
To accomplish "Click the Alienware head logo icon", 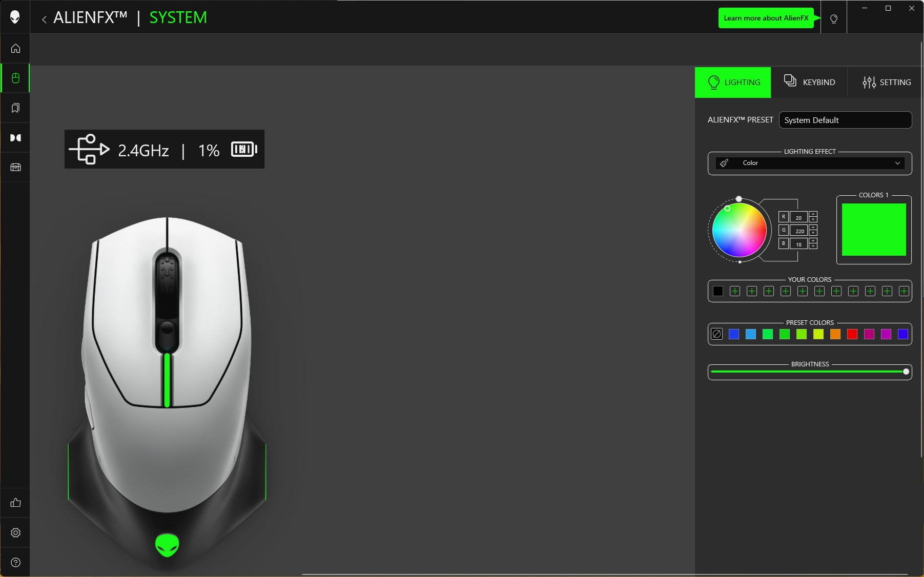I will (x=15, y=17).
